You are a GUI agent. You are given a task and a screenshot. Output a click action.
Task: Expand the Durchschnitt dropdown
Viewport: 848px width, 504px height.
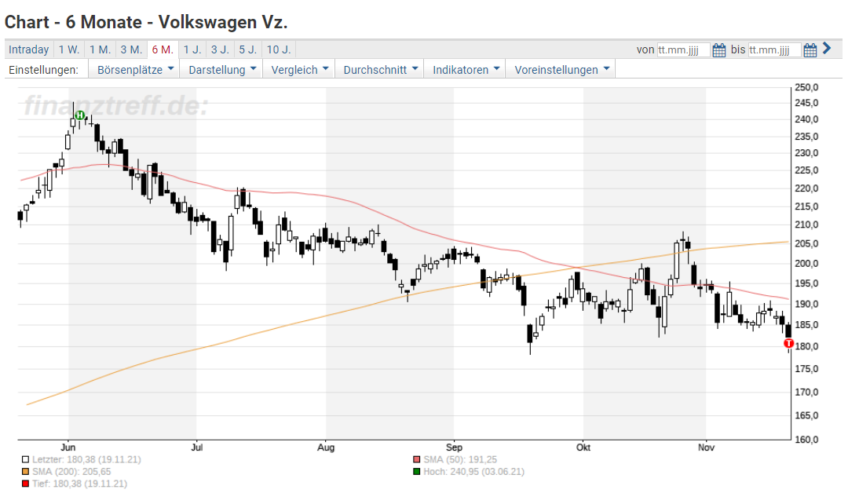(380, 70)
